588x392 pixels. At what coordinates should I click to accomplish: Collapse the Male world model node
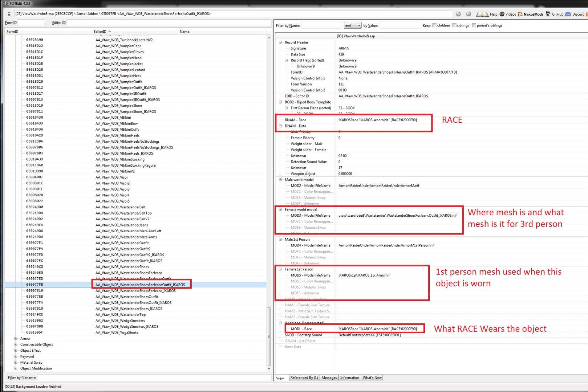[x=280, y=180]
